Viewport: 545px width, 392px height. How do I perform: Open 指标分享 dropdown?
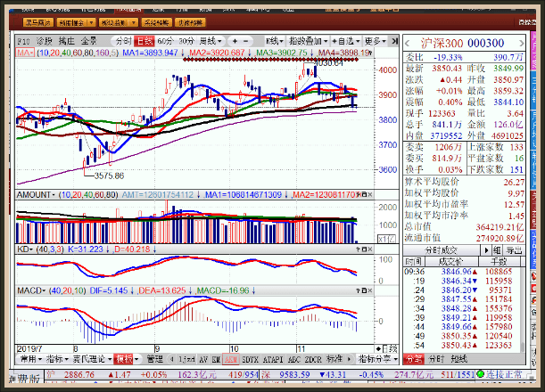(378, 359)
